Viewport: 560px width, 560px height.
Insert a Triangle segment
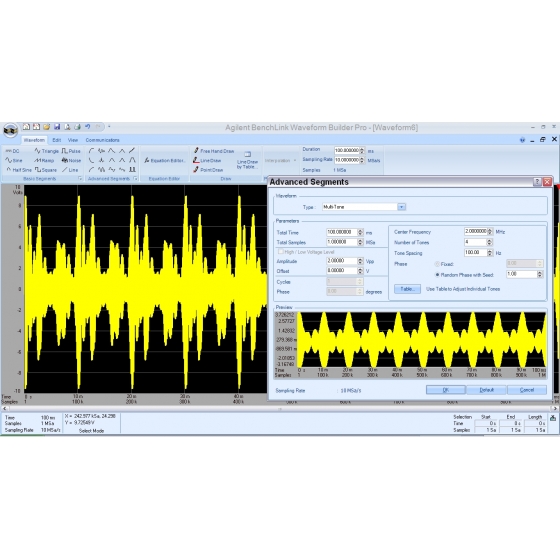(x=46, y=151)
